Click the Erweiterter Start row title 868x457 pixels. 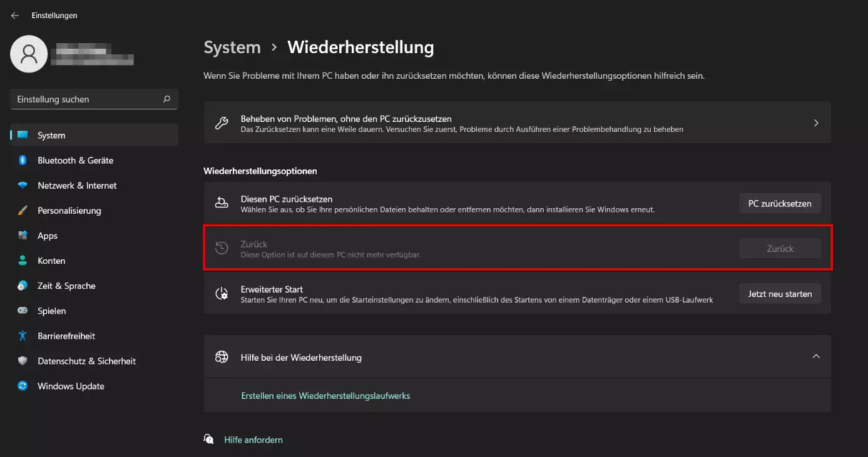click(272, 289)
